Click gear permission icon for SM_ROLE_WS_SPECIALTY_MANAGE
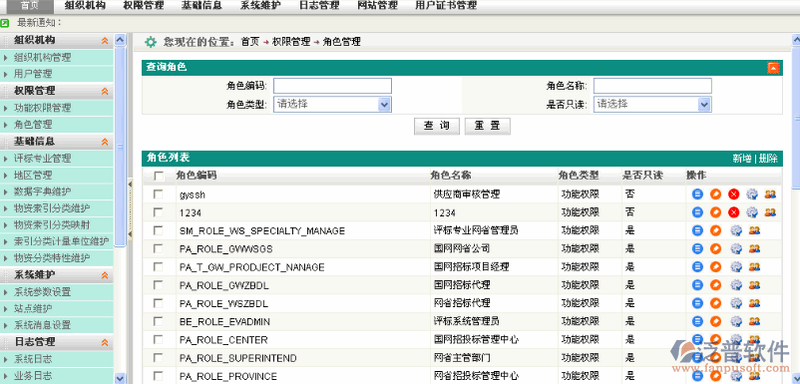Screen dimensions: 800x384 tap(736, 231)
